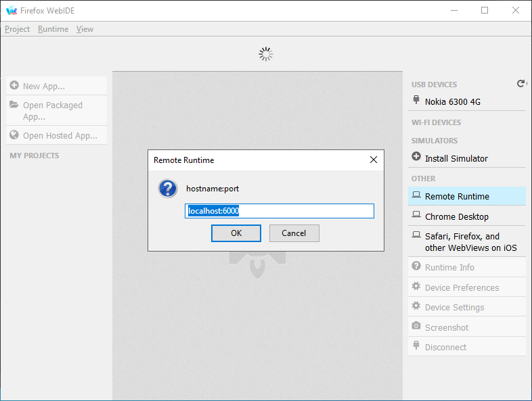Click the Disconnect label
532x401 pixels.
pos(445,348)
